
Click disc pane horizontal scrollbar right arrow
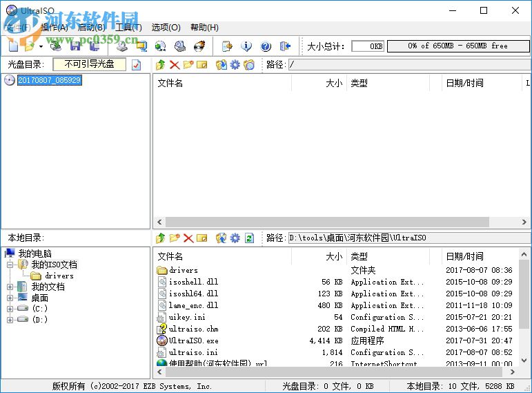pos(524,222)
